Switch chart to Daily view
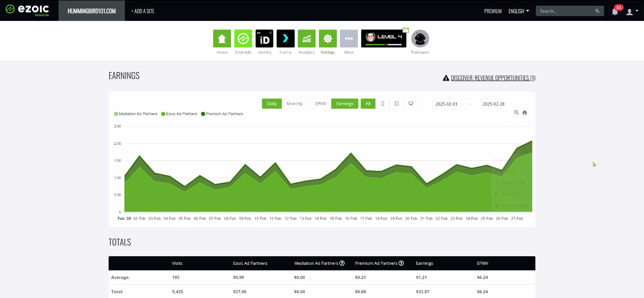644x298 pixels. click(272, 103)
